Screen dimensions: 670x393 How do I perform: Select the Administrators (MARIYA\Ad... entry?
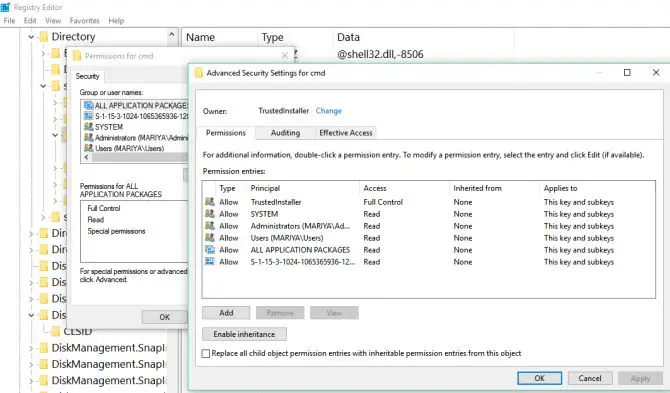pos(428,226)
